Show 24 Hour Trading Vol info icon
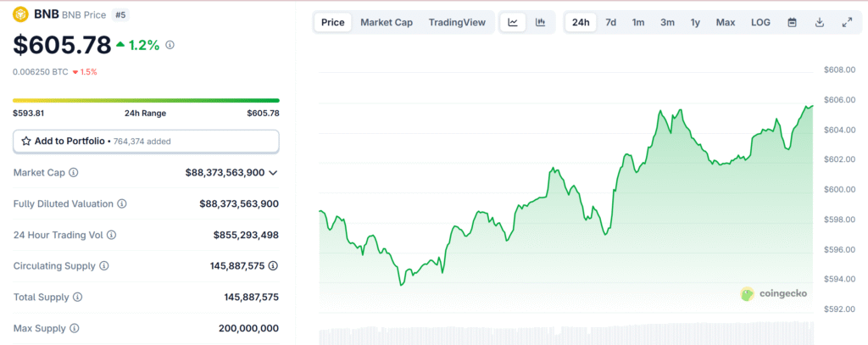This screenshot has height=345, width=868. pos(111,235)
